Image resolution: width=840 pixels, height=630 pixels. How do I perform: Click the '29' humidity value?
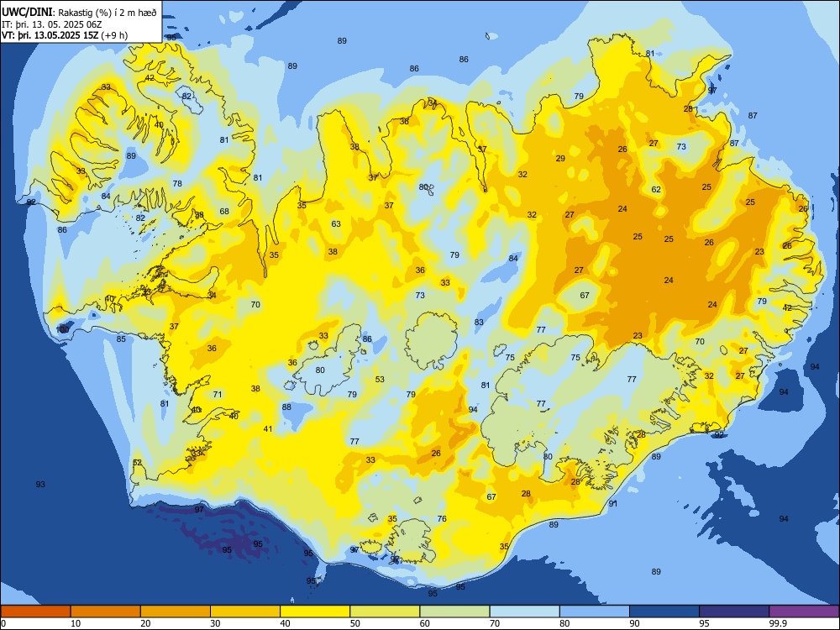tap(560, 158)
